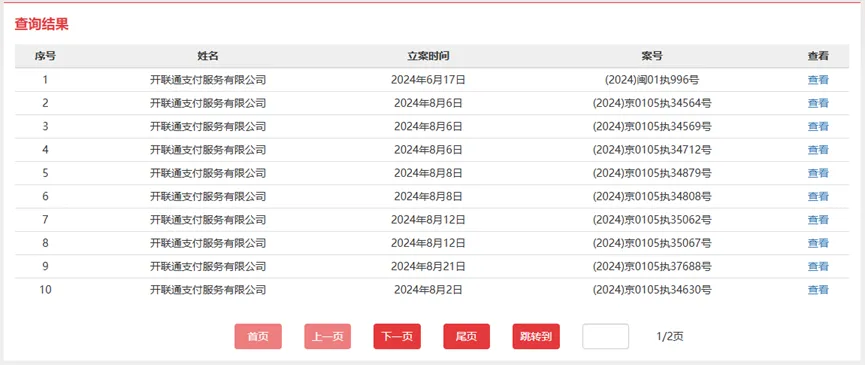This screenshot has height=365, width=865.
Task: Click the 案号 column header
Action: point(652,56)
